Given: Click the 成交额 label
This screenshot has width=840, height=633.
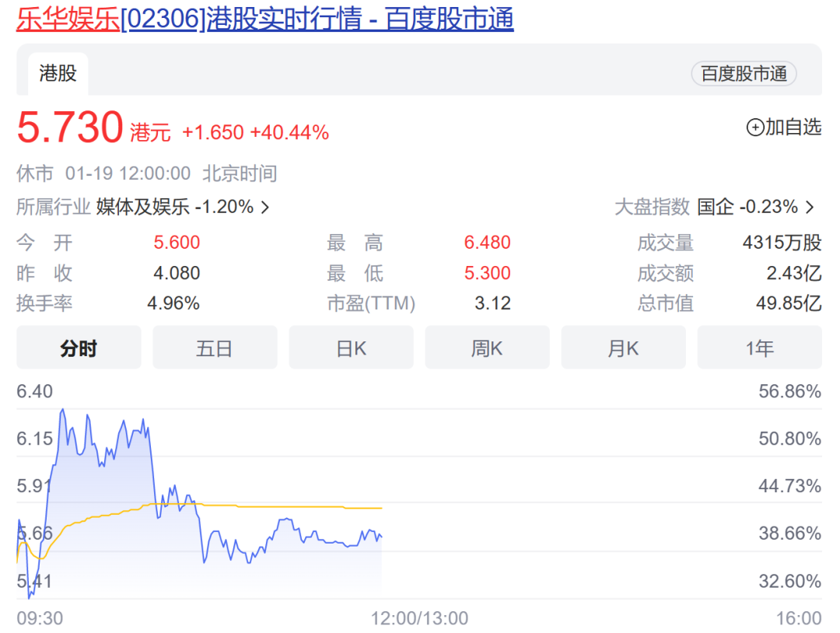Looking at the screenshot, I should click(x=665, y=273).
